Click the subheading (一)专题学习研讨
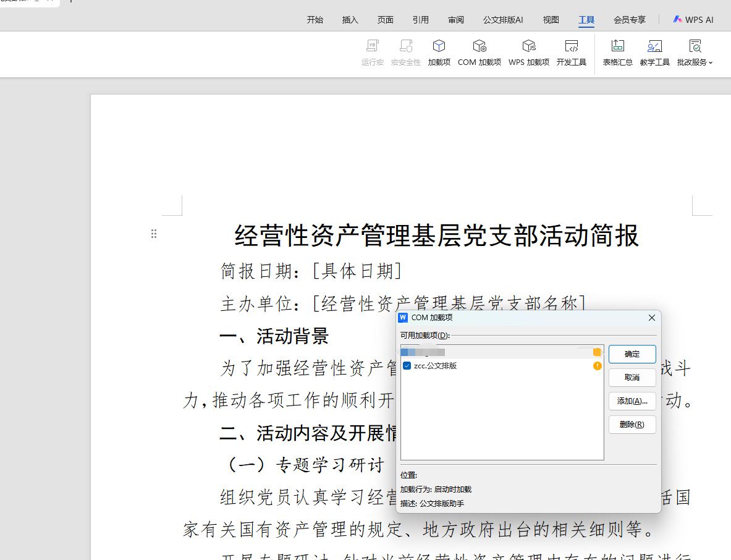Image resolution: width=731 pixels, height=560 pixels. pyautogui.click(x=305, y=465)
